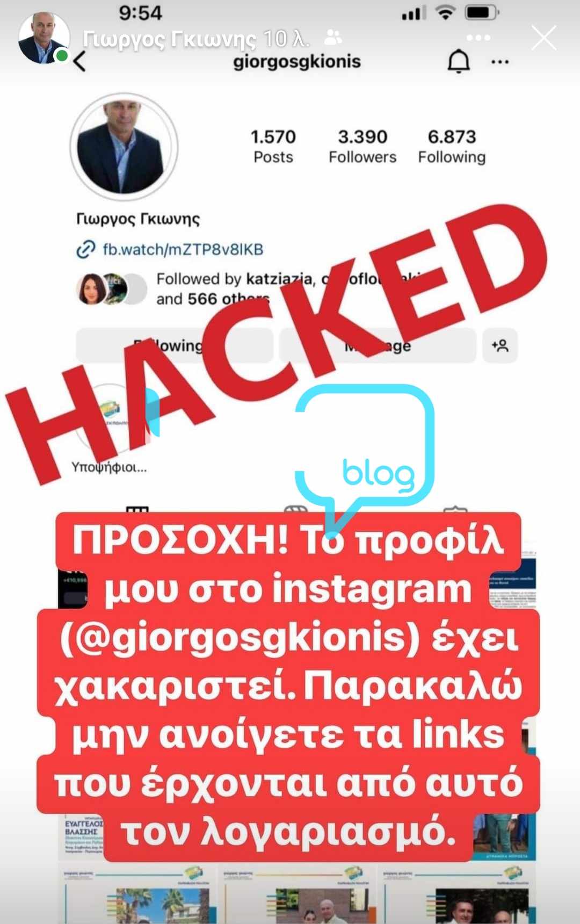Viewport: 580px width, 924px height.
Task: Tap the story author's small avatar
Action: [44, 38]
